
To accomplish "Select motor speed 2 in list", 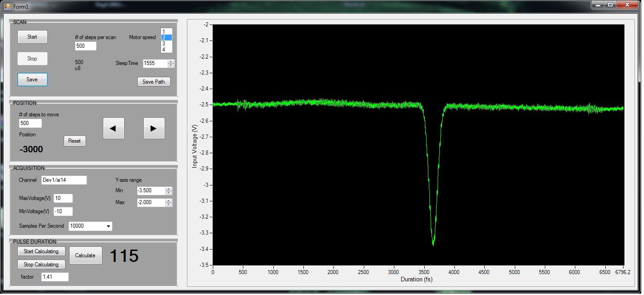I will 166,38.
